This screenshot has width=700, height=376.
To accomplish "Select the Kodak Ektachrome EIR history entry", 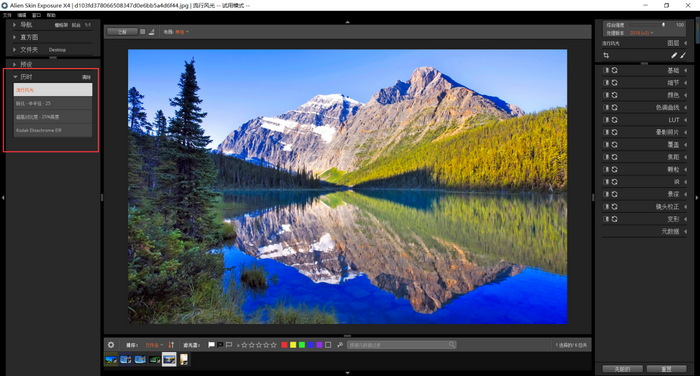I will 53,130.
